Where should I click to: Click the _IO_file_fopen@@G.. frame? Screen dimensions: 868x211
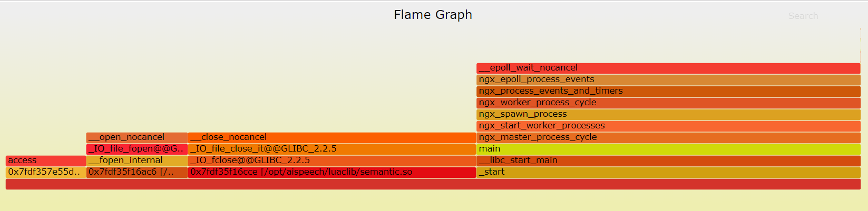pos(137,149)
